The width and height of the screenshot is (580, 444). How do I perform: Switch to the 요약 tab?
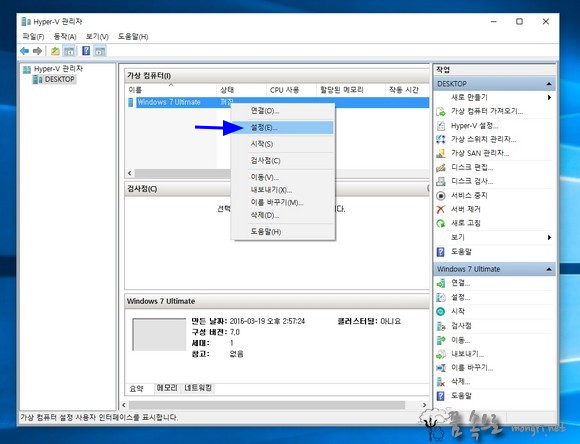(x=136, y=388)
